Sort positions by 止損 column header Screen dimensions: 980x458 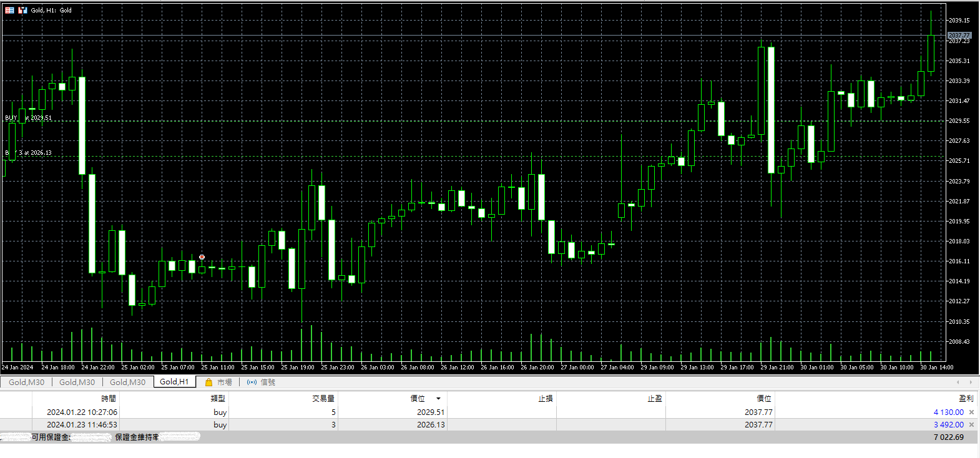coord(546,399)
